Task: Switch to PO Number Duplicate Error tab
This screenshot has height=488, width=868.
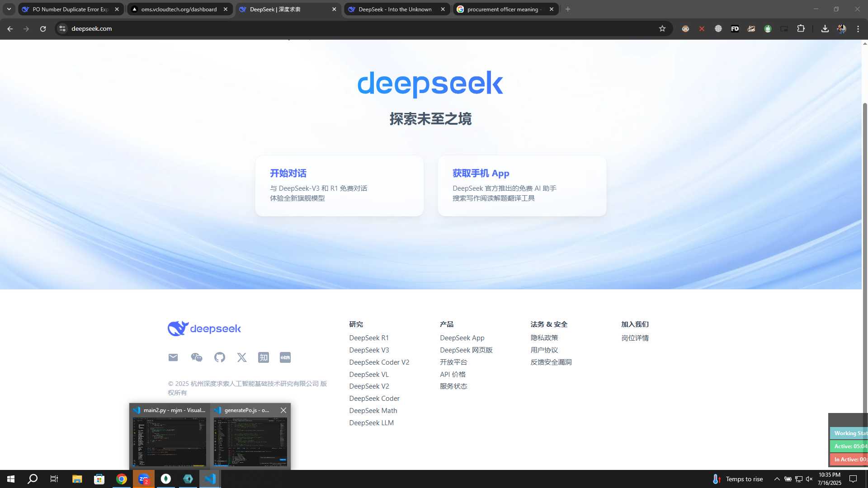Action: pyautogui.click(x=71, y=9)
